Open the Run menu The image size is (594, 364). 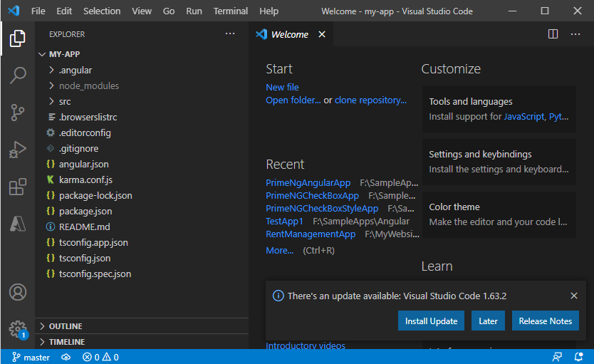pyautogui.click(x=194, y=11)
